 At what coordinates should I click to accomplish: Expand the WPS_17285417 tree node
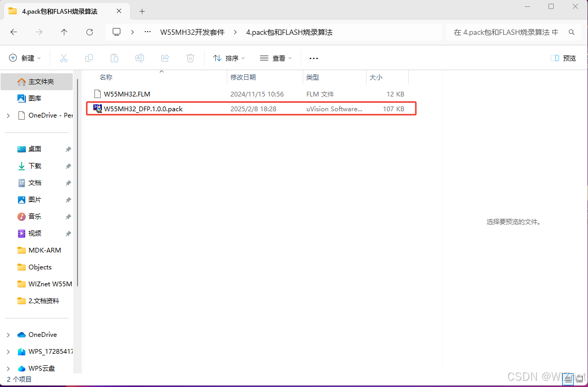coord(8,352)
